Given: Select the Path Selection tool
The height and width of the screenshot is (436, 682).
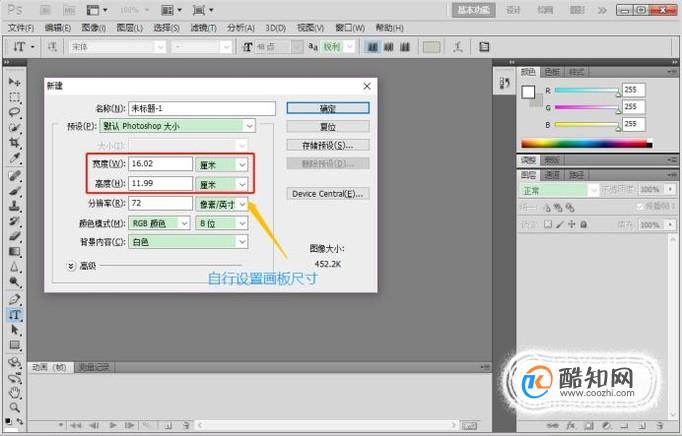Looking at the screenshot, I should pos(14,330).
